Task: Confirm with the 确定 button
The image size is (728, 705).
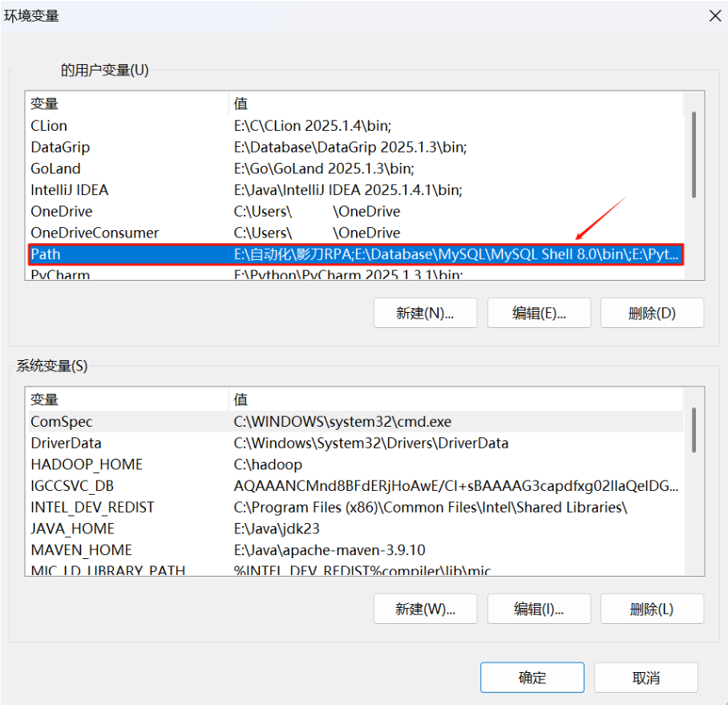Action: (x=532, y=677)
